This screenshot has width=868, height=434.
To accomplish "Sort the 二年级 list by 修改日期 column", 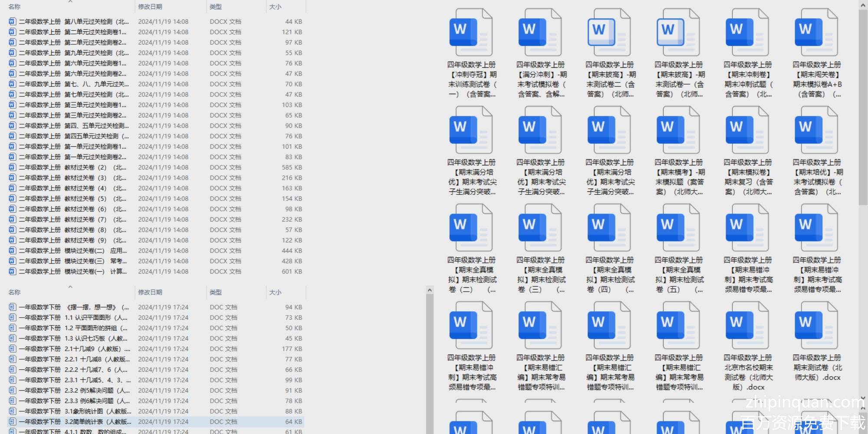I will tap(150, 7).
